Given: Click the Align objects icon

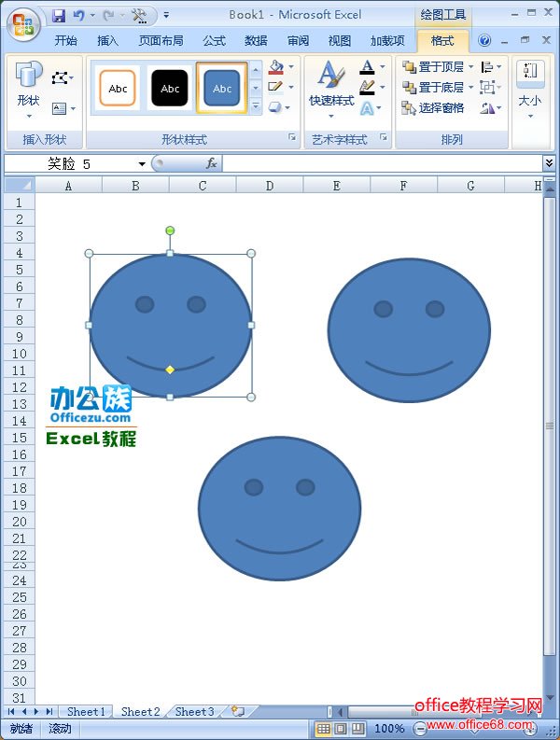Looking at the screenshot, I should tap(487, 67).
